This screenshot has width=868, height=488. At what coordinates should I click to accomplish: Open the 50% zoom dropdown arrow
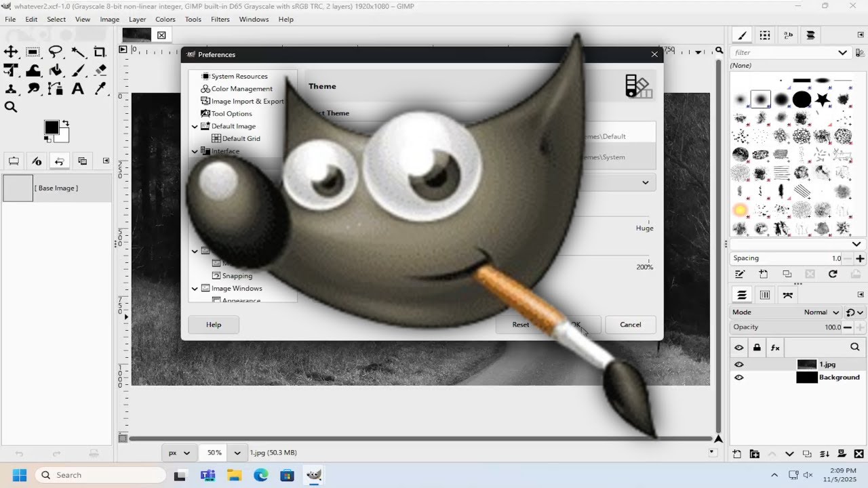click(237, 453)
